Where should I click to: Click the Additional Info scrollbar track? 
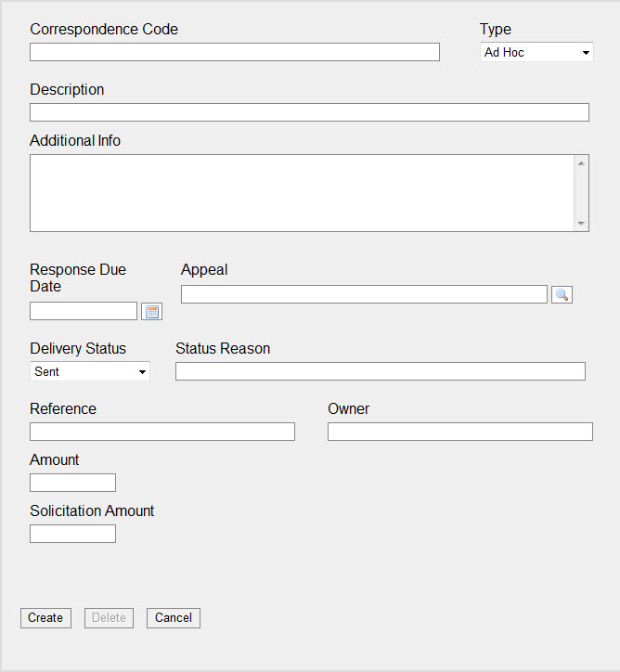coord(581,193)
